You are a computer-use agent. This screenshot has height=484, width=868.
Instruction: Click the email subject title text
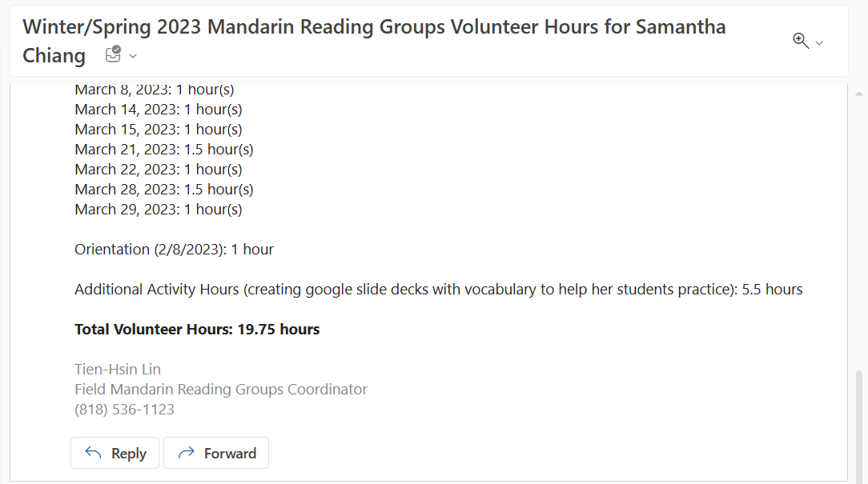(x=373, y=27)
